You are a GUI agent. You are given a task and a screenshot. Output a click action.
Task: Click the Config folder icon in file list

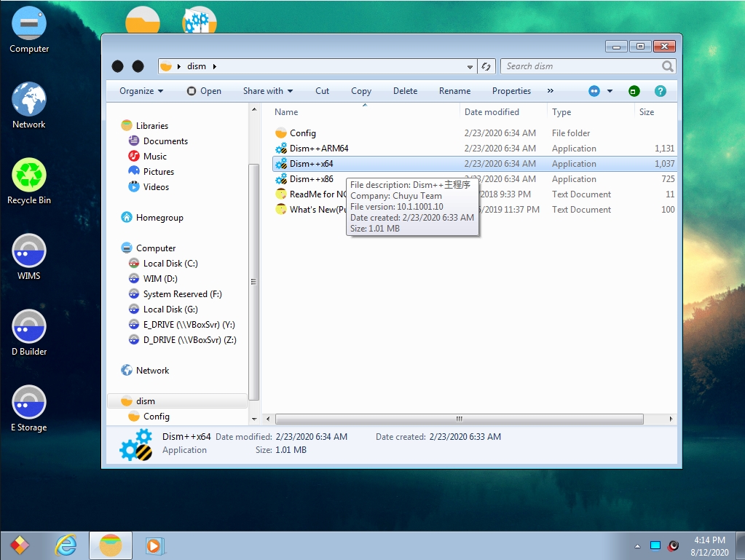point(281,133)
